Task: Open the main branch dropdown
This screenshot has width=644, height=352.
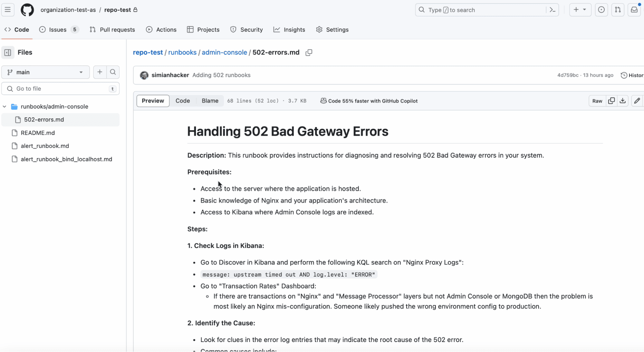Action: pos(45,72)
